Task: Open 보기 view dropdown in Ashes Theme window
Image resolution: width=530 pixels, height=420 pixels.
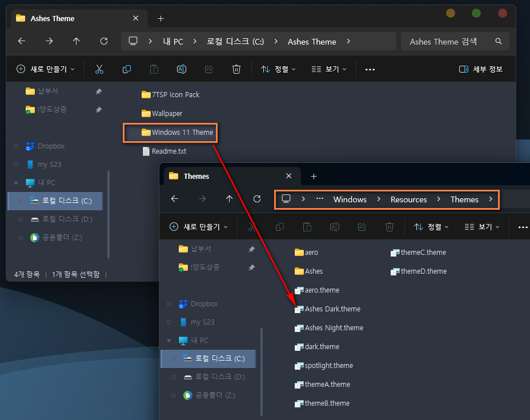Action: point(329,69)
